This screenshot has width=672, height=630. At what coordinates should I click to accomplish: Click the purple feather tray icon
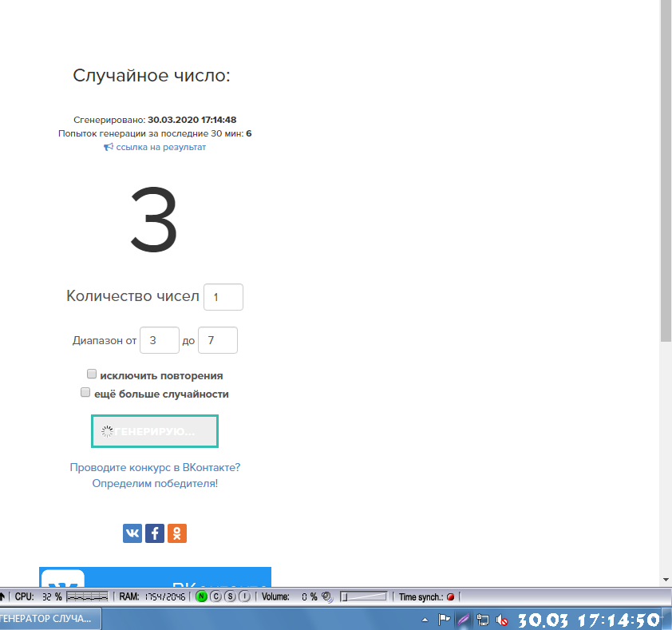click(x=463, y=620)
